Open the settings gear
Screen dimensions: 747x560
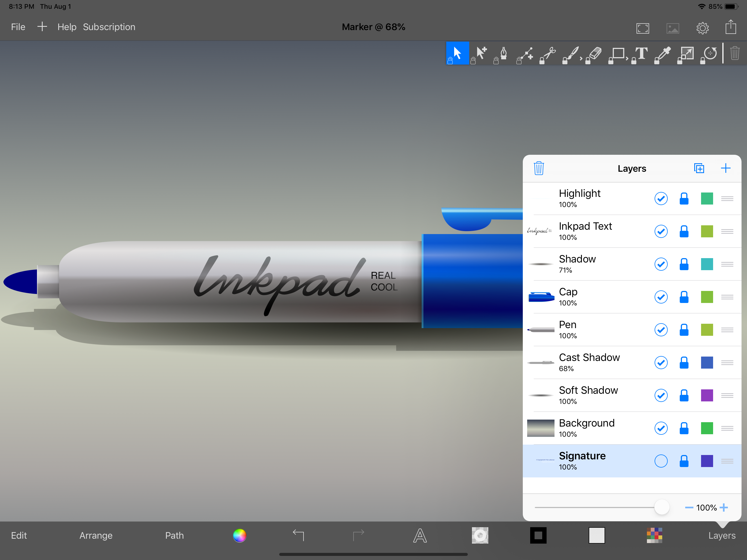702,28
